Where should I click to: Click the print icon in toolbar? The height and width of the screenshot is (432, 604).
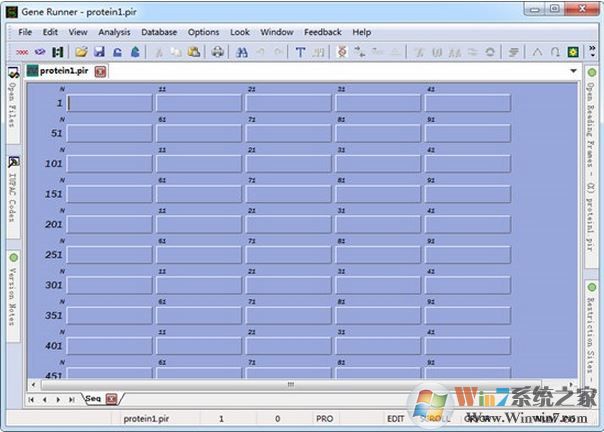218,52
